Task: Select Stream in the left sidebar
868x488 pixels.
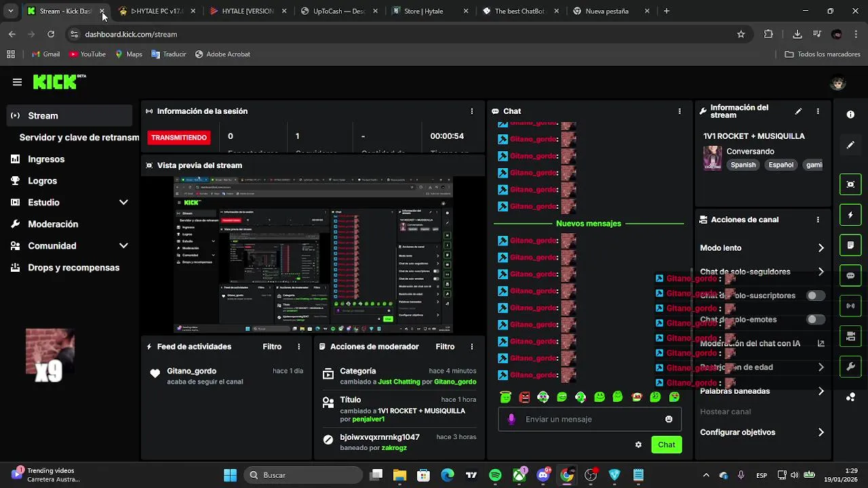Action: 69,116
